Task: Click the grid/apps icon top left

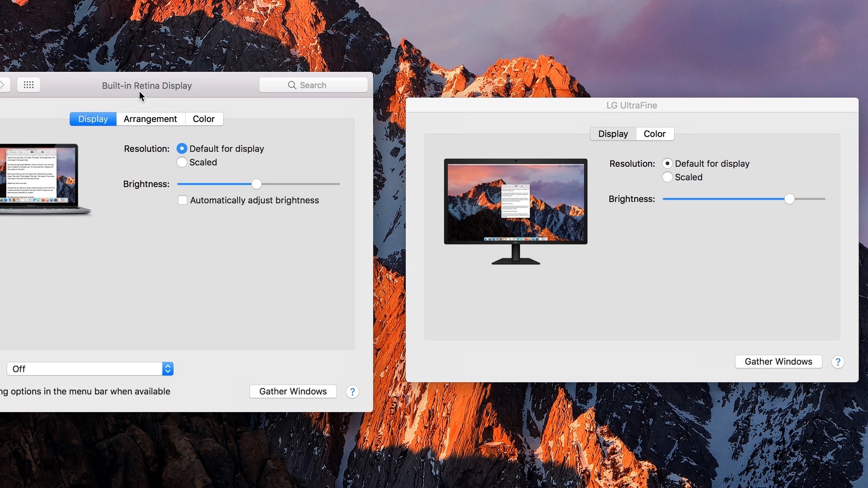Action: (28, 84)
